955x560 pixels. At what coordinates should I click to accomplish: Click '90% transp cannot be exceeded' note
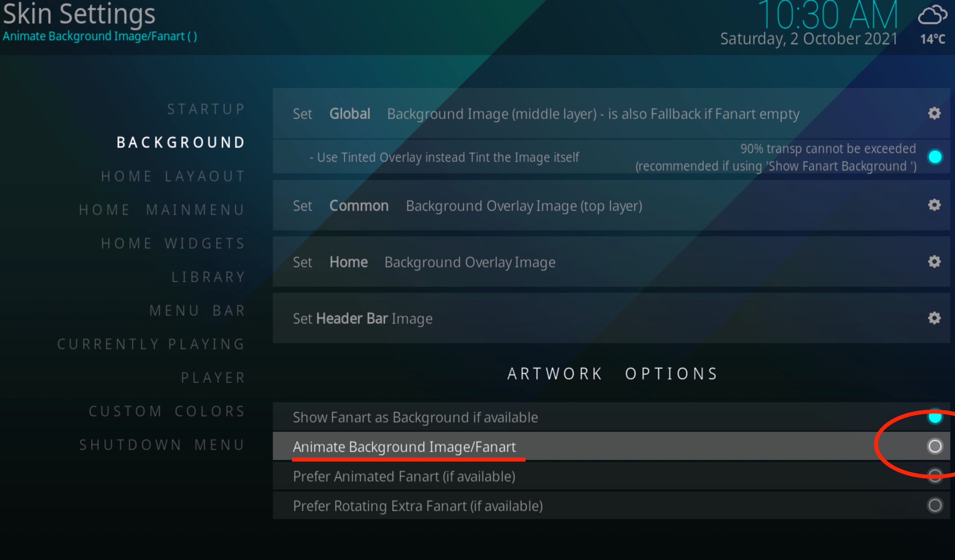click(x=828, y=148)
